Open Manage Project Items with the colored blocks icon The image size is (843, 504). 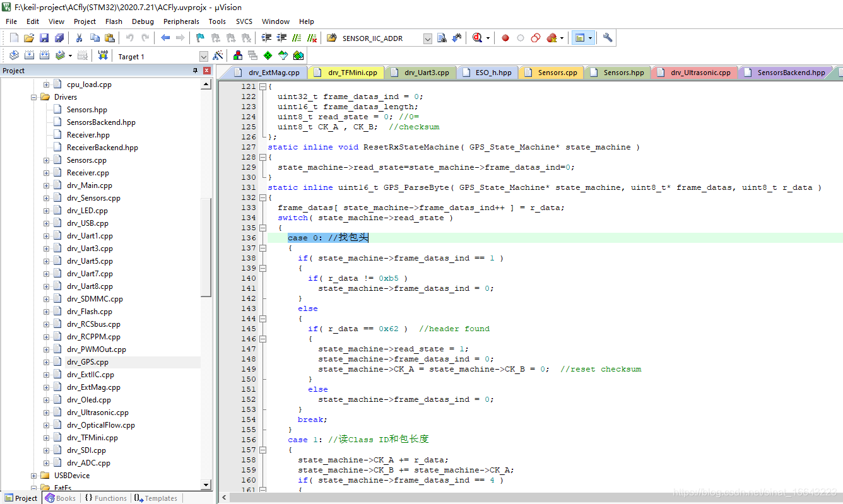click(x=238, y=56)
